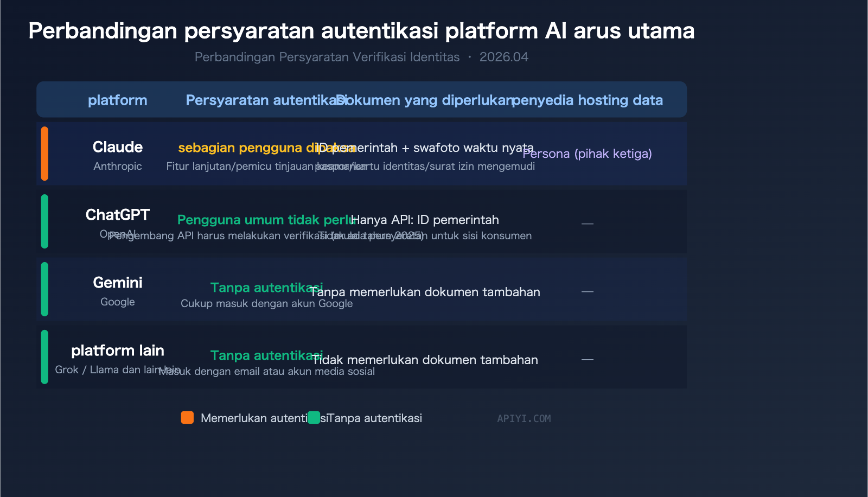Click the dash marker in the Gemini row
This screenshot has width=868, height=497.
point(588,291)
